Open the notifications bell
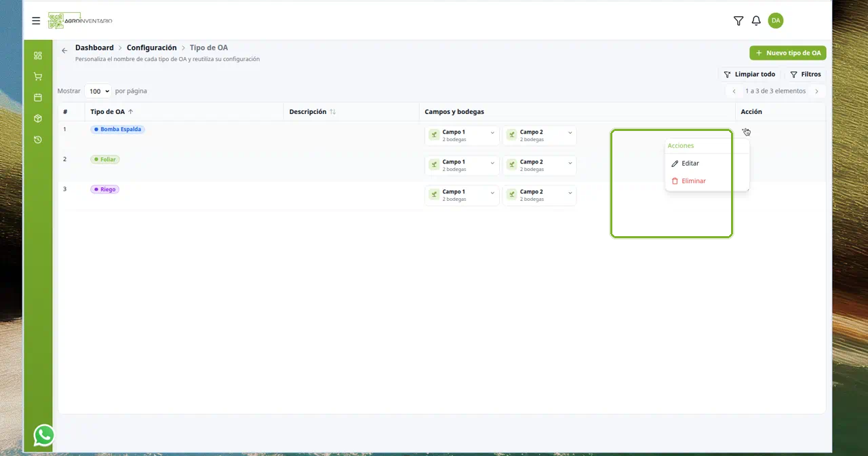This screenshot has height=456, width=868. [756, 21]
